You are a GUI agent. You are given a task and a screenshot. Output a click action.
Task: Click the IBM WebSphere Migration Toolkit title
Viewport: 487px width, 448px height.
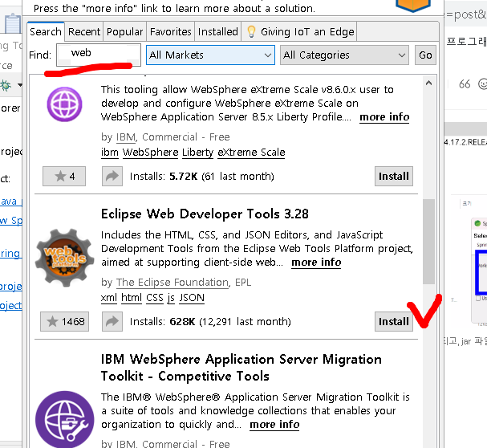[x=241, y=368]
